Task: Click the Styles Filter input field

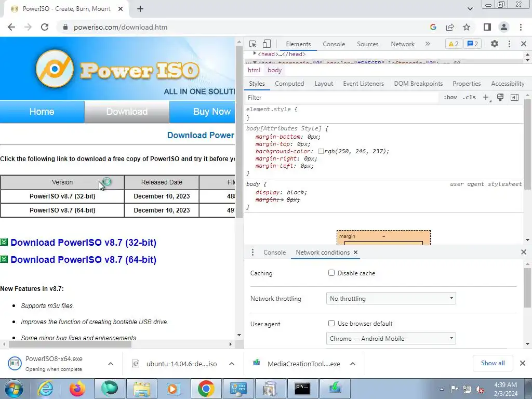Action: 342,97
